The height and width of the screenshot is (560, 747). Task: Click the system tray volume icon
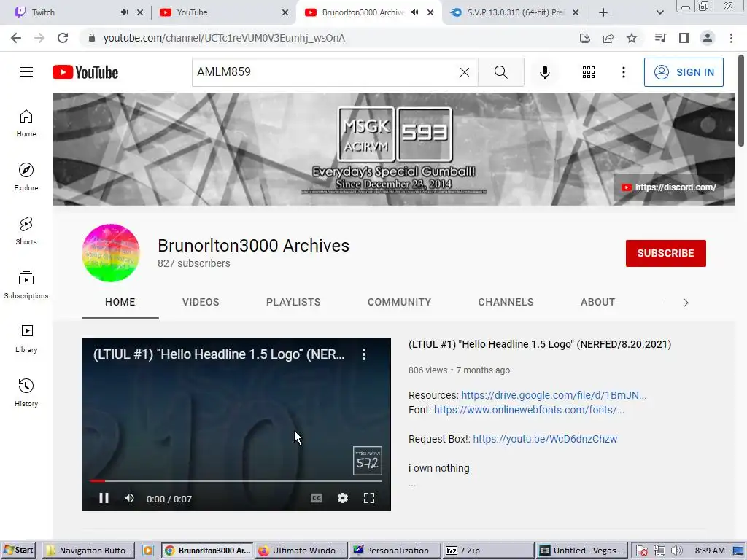[x=676, y=551]
